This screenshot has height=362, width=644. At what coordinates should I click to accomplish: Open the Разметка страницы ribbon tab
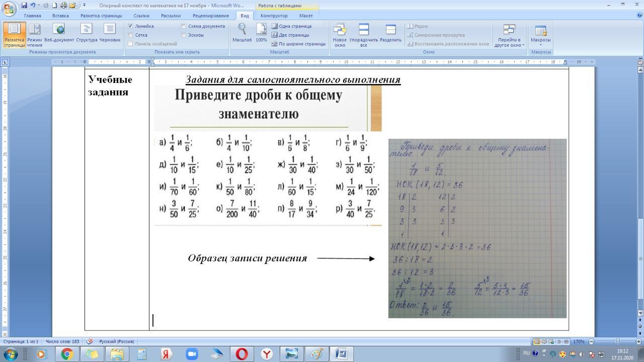pos(101,16)
